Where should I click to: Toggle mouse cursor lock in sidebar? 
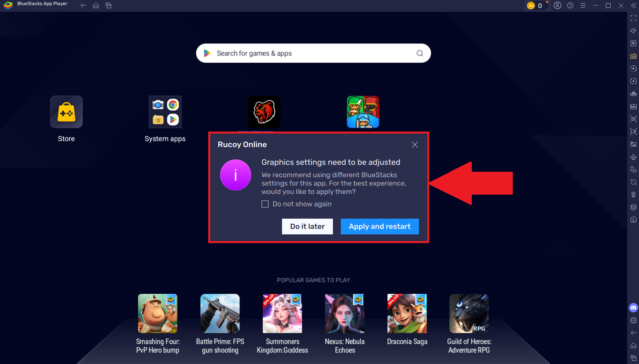pos(633,43)
